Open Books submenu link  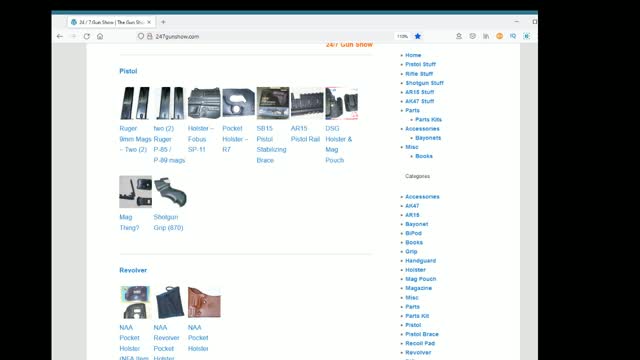pyautogui.click(x=424, y=156)
